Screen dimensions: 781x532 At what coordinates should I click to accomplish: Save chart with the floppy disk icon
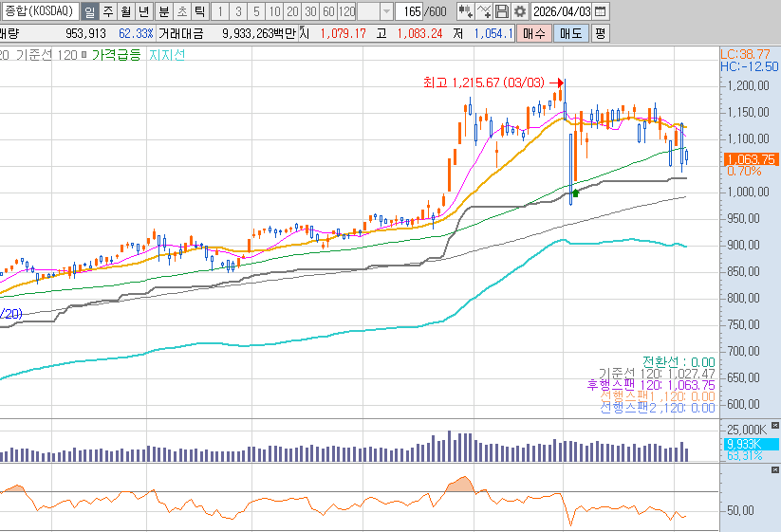click(502, 11)
